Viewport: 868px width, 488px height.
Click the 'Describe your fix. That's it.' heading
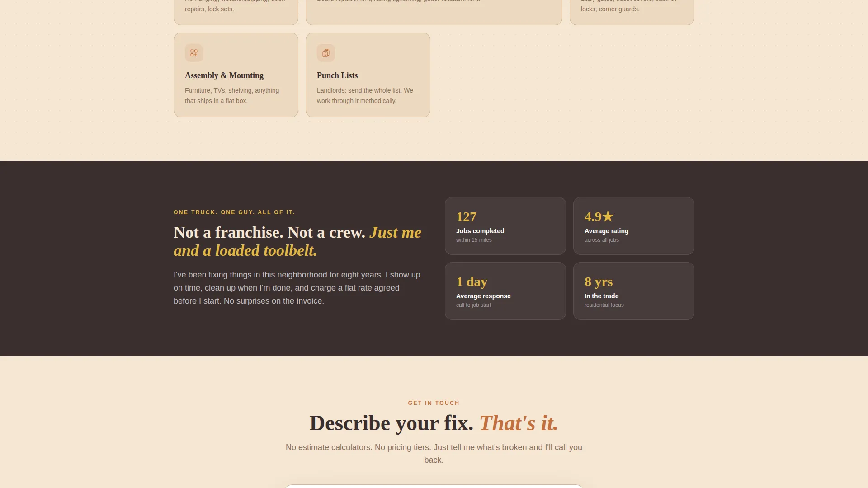pos(434,423)
